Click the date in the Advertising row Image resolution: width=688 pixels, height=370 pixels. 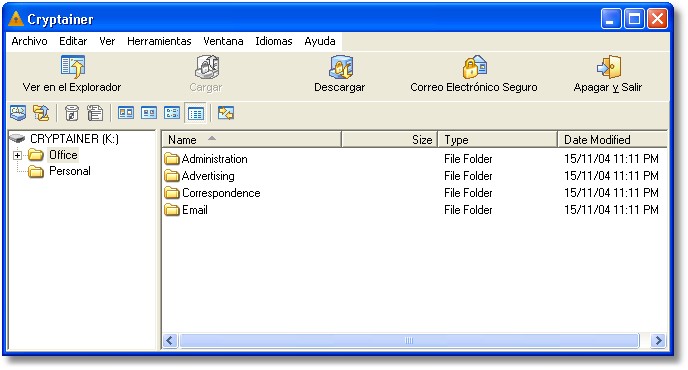pyautogui.click(x=611, y=176)
